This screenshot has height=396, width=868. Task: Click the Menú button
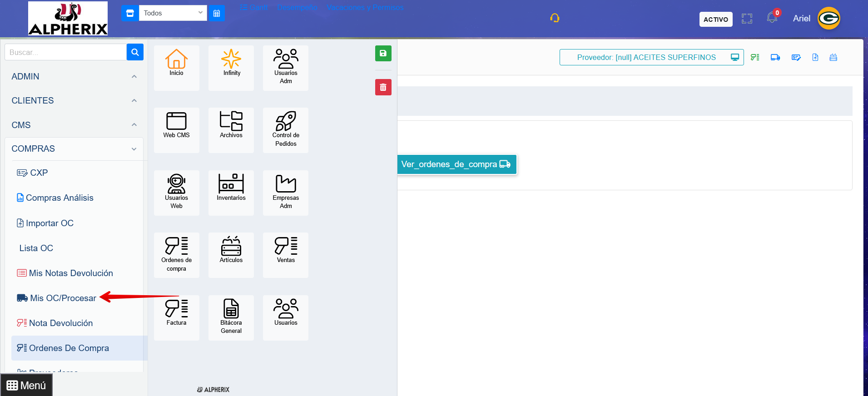click(x=26, y=385)
